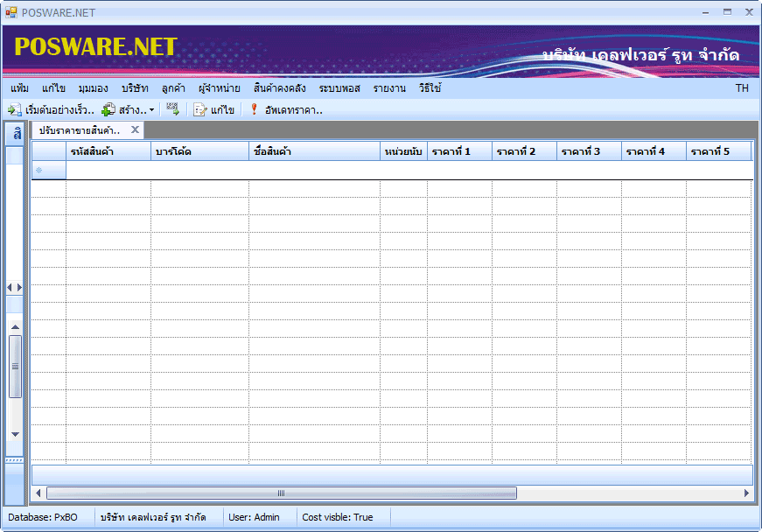Click the POSWARE.NET app icon in title bar
The image size is (762, 532).
pos(11,12)
